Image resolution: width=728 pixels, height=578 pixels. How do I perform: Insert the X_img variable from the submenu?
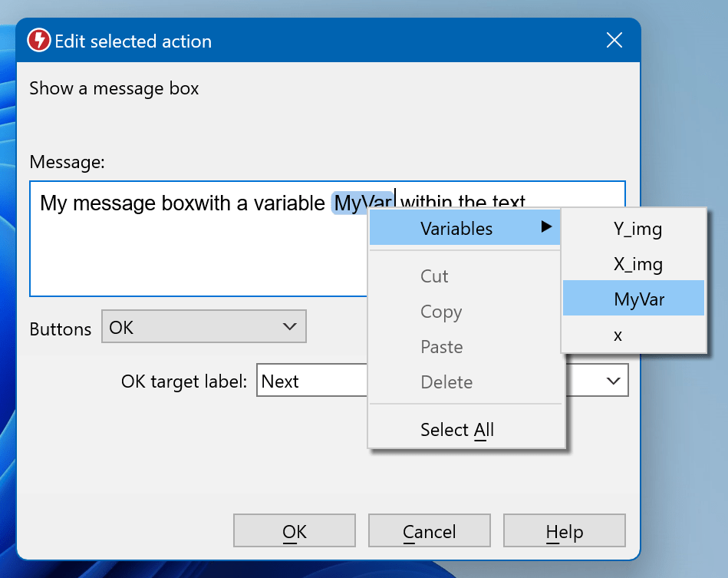pyautogui.click(x=637, y=264)
